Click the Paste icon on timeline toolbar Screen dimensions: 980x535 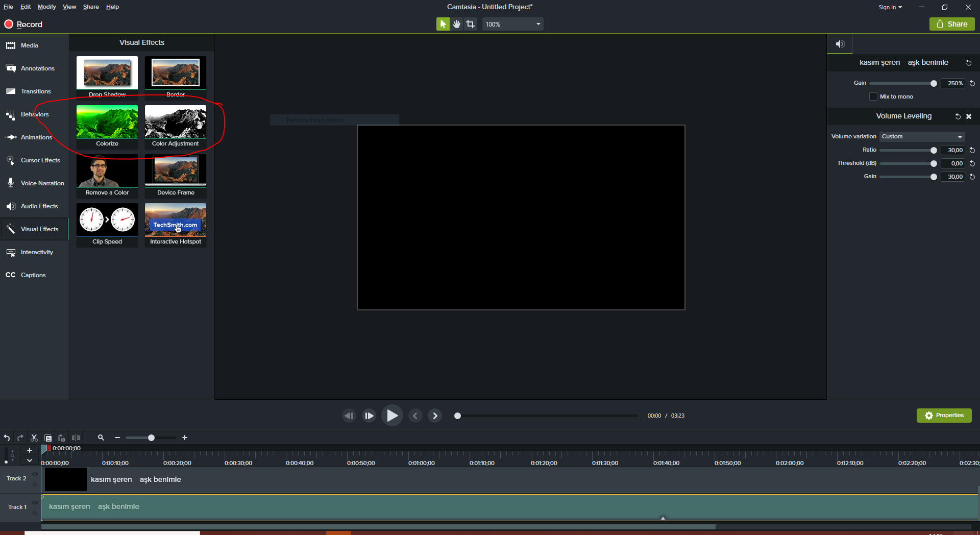(62, 437)
